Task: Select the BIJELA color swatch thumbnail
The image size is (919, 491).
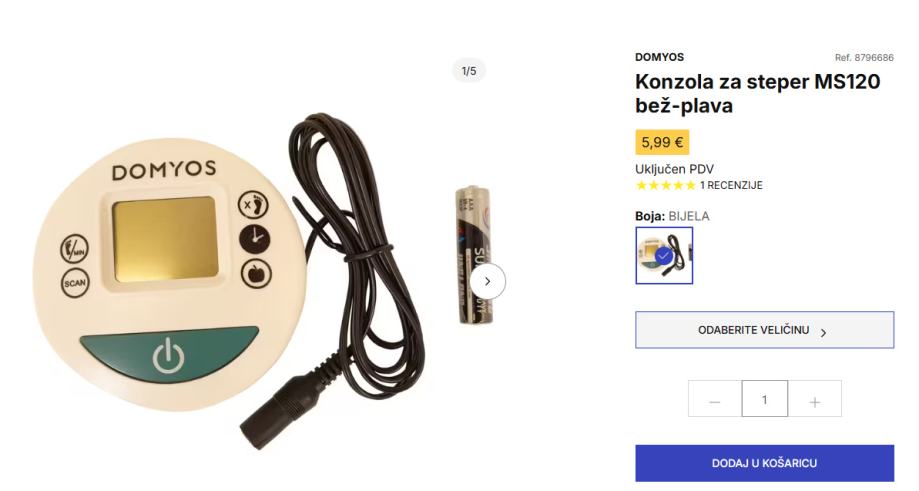Action: point(664,255)
